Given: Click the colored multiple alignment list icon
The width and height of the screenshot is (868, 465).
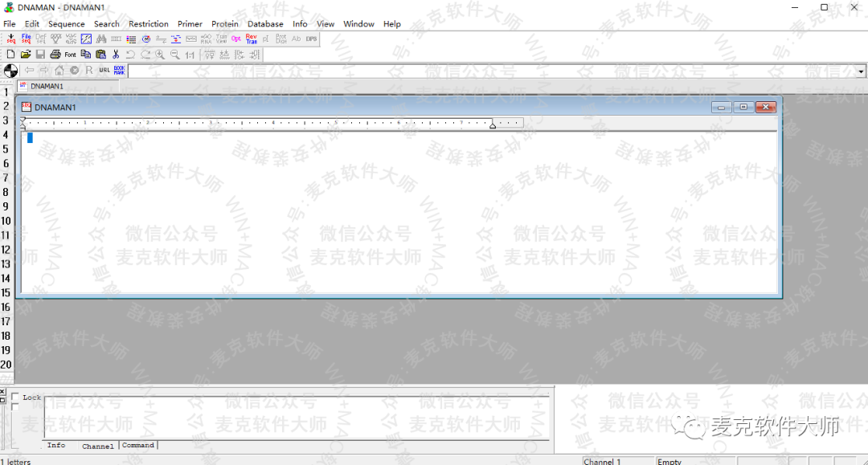Looking at the screenshot, I should tap(131, 39).
